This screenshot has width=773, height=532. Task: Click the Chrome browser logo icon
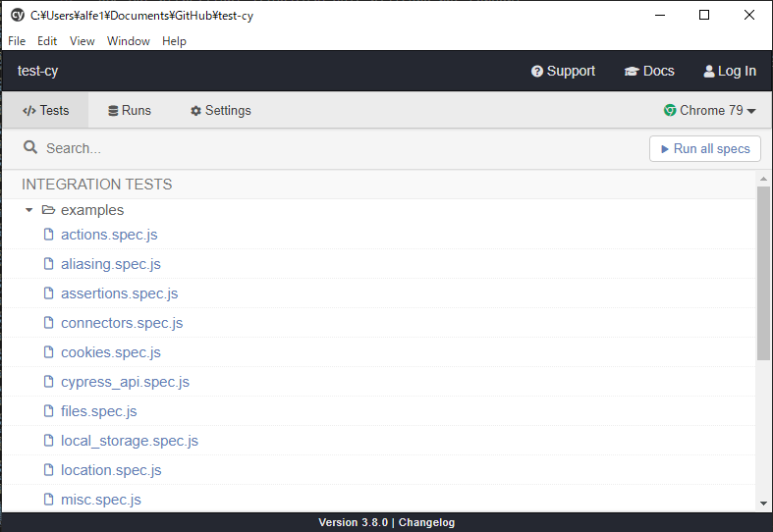(670, 110)
